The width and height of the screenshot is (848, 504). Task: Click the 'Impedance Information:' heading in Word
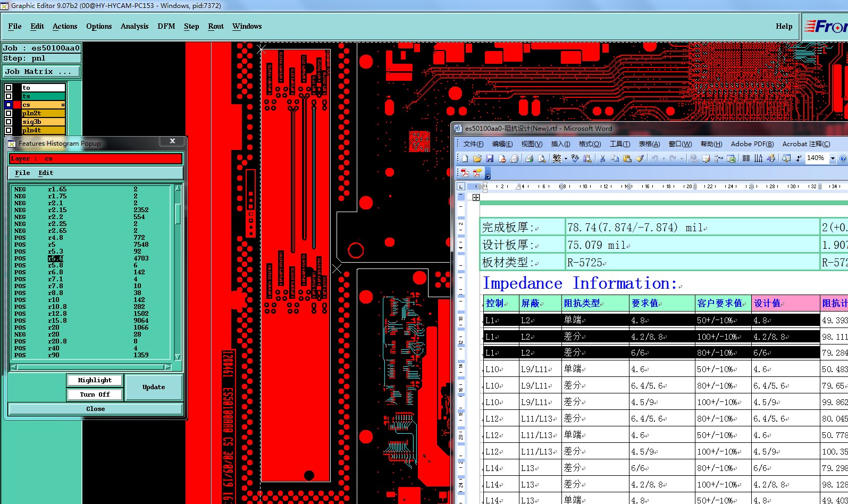point(580,283)
